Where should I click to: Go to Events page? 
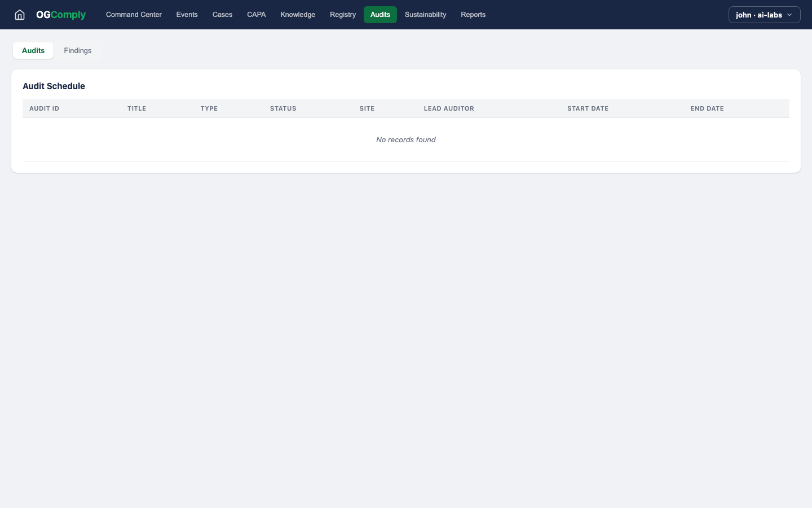coord(187,15)
